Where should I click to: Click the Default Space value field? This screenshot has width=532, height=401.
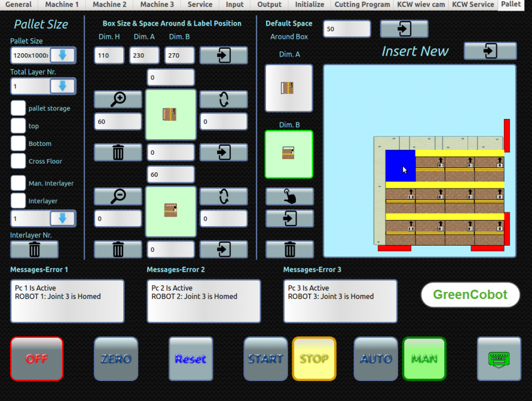tap(347, 29)
